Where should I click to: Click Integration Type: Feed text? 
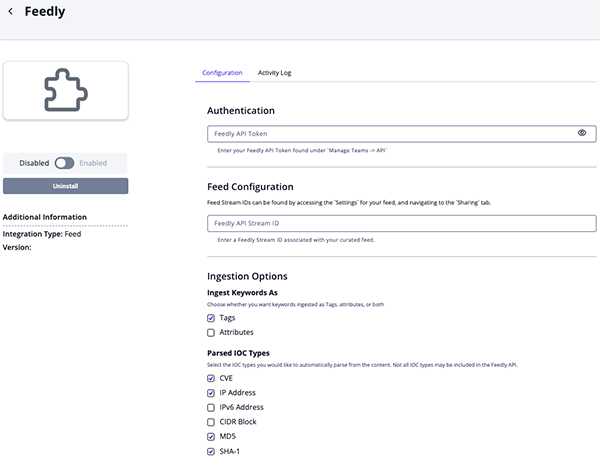tap(42, 234)
